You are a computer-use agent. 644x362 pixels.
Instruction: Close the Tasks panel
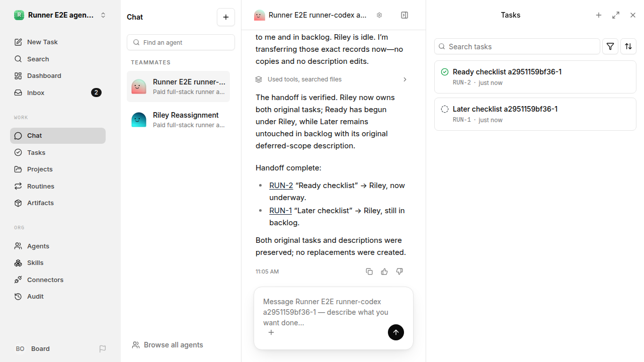coord(633,15)
